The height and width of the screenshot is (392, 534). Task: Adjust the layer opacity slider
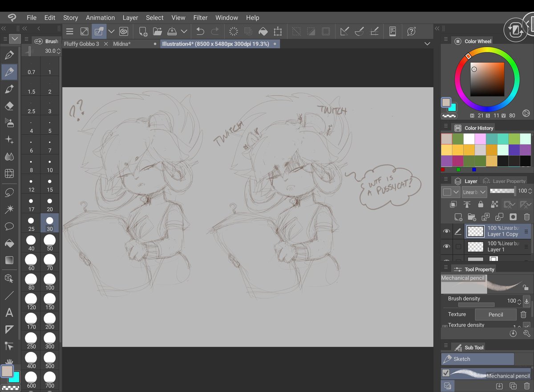(x=502, y=191)
